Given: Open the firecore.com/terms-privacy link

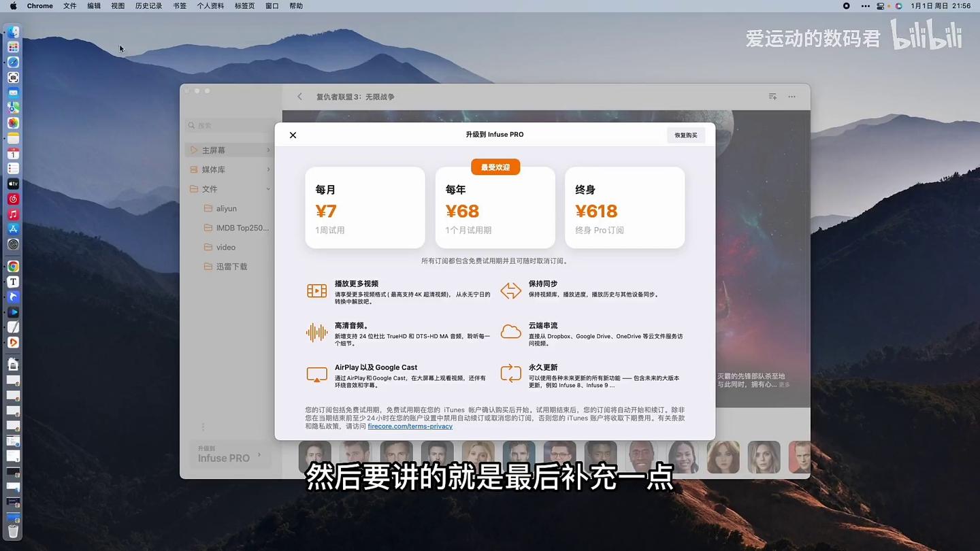Looking at the screenshot, I should click(x=410, y=426).
